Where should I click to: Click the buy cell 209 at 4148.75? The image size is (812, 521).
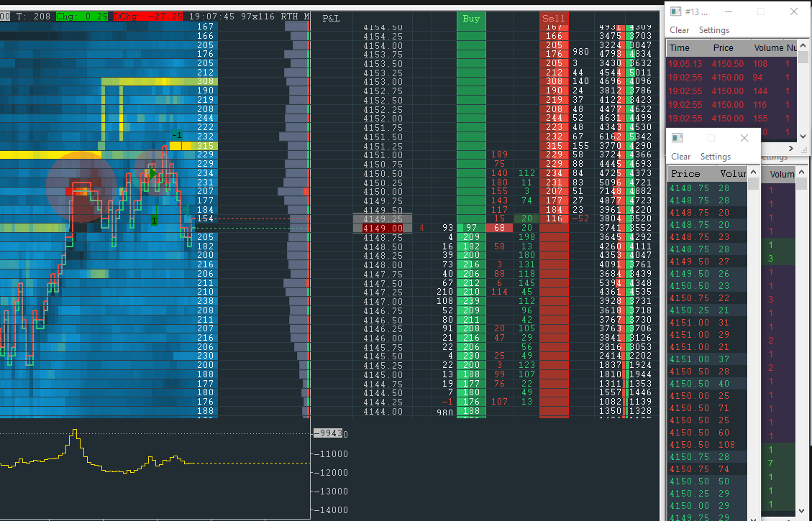tap(471, 237)
